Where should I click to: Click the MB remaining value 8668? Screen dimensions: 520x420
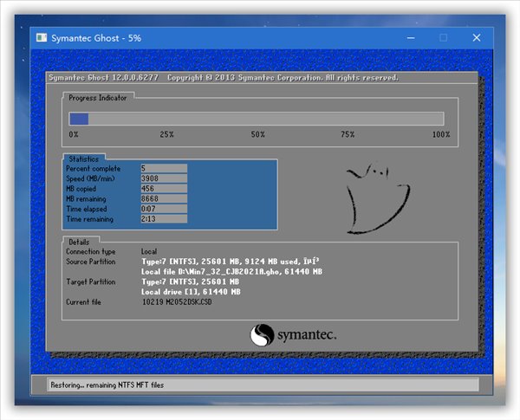pyautogui.click(x=164, y=198)
